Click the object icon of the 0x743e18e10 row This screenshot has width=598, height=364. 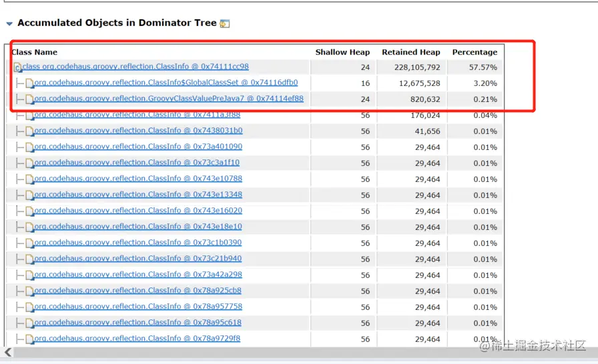point(30,228)
